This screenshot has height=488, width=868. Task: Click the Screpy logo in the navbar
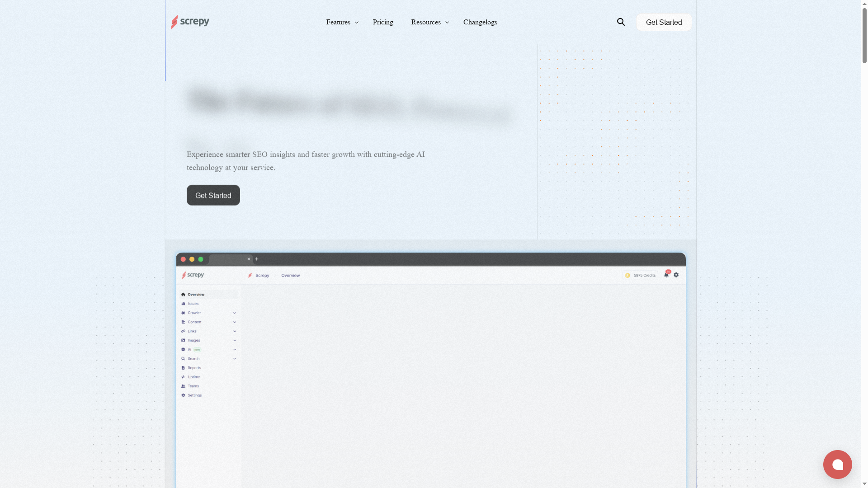click(190, 22)
